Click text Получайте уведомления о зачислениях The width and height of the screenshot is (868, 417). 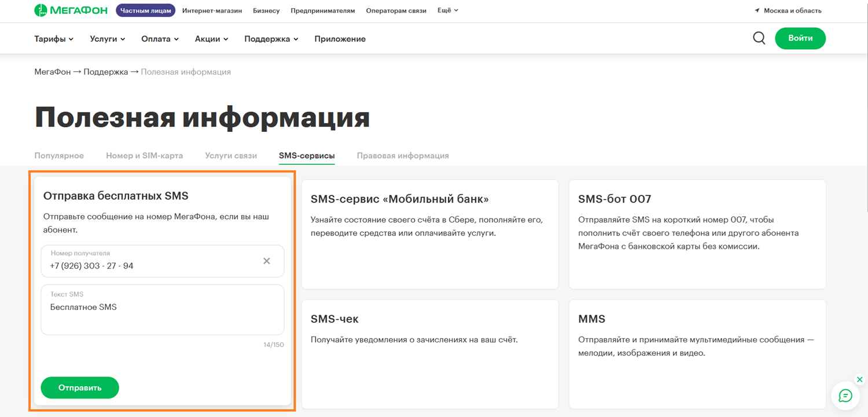(x=414, y=339)
